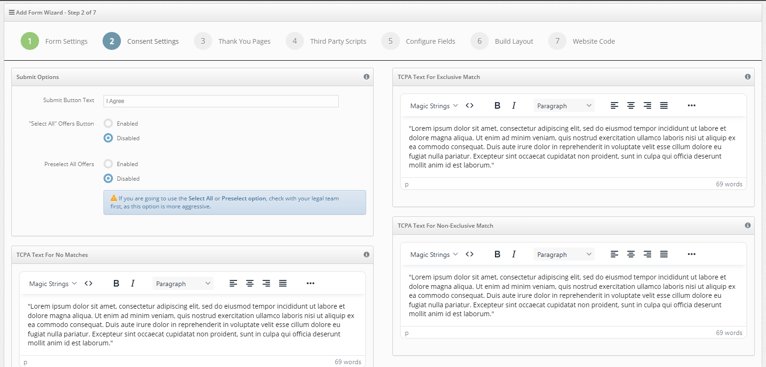Open Paragraph format dropdown in Exclusive Match editor

pos(564,105)
